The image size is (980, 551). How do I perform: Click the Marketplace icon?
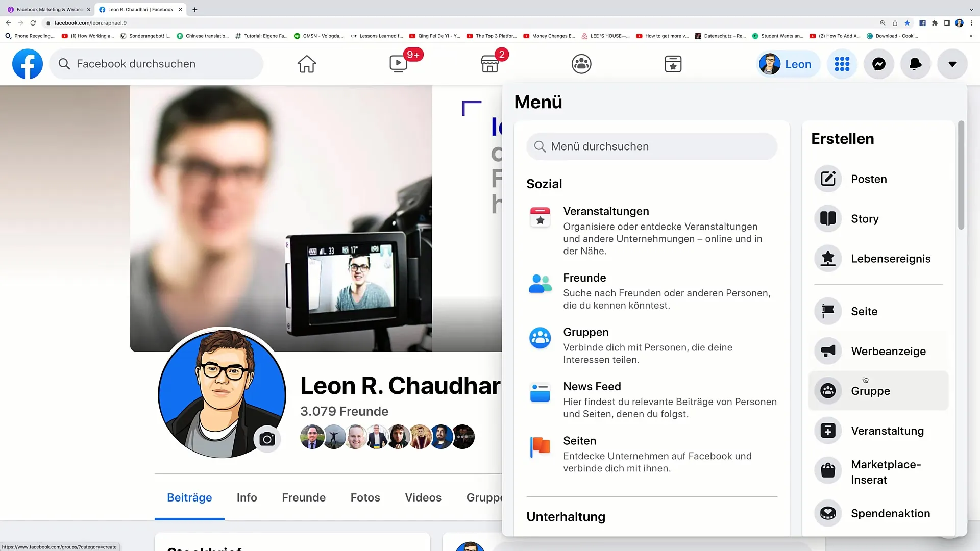490,63
